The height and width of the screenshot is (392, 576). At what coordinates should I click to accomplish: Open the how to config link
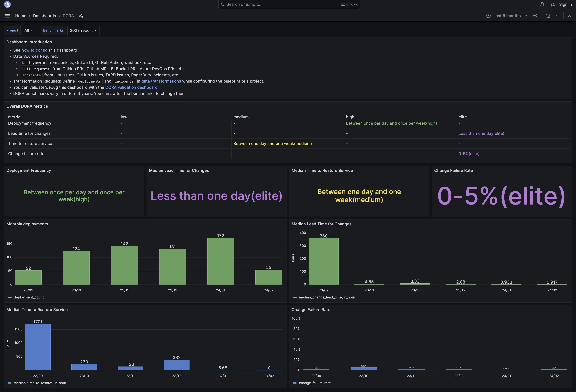coord(35,50)
